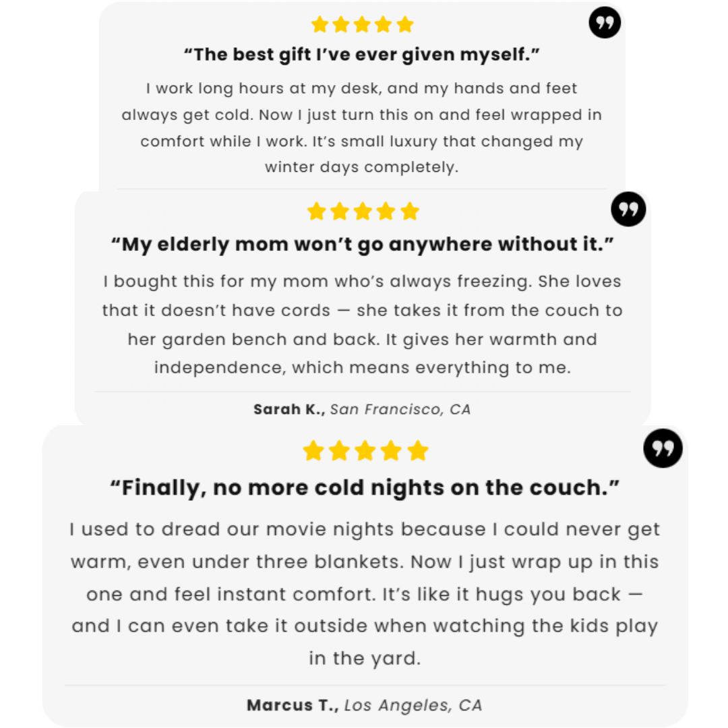Click third star in "elderly mom" review
The height and width of the screenshot is (728, 728).
point(363,212)
